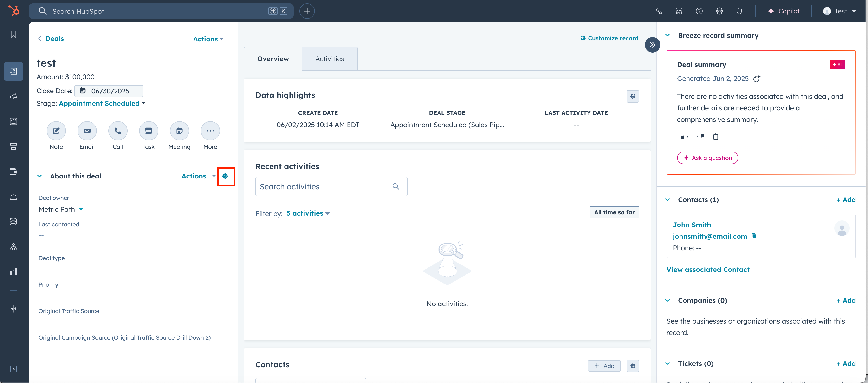Open the Settings gear in top bar

tap(719, 11)
